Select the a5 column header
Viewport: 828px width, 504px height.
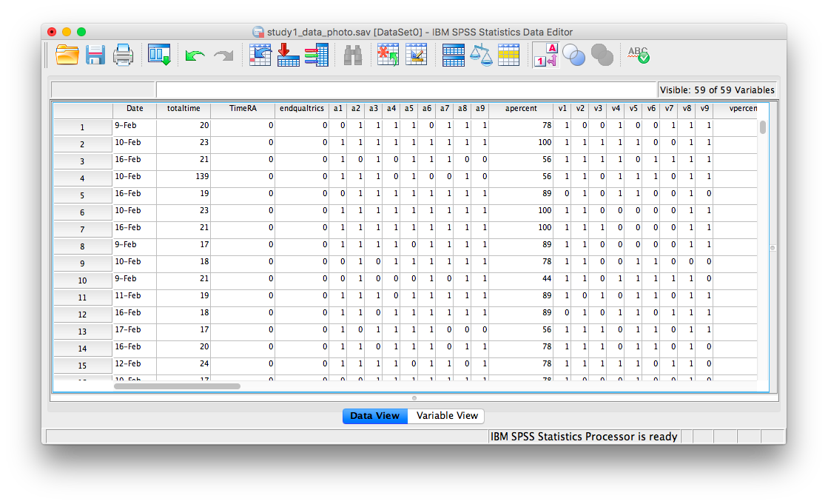pyautogui.click(x=408, y=108)
